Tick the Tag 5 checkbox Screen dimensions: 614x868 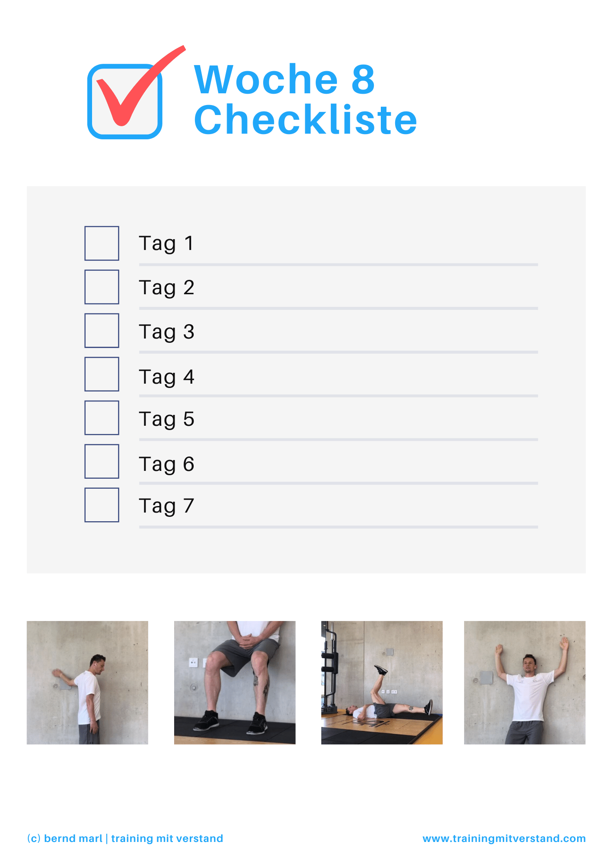point(102,418)
